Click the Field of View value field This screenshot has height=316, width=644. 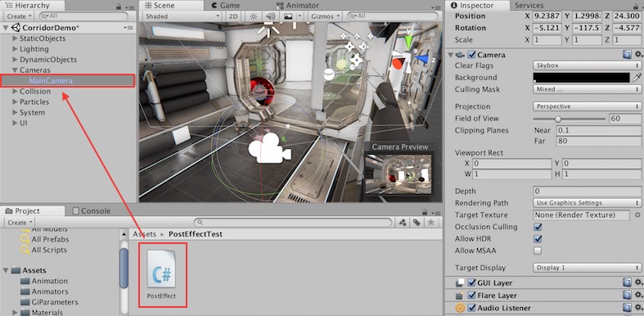click(x=625, y=119)
